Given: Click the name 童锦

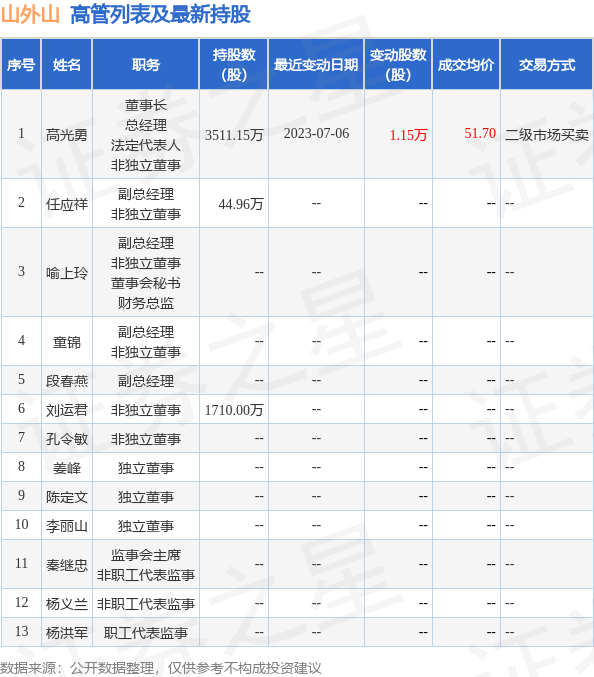Looking at the screenshot, I should click(66, 342).
